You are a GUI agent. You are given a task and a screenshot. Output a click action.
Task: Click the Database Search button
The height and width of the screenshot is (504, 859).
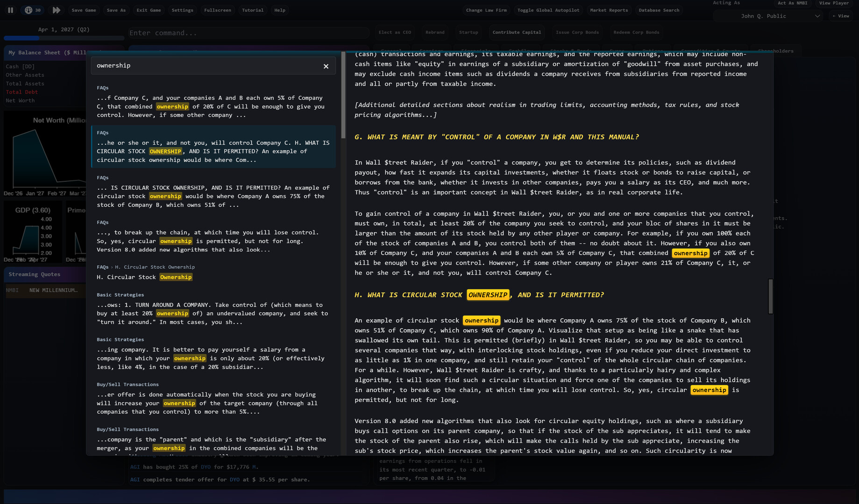click(659, 10)
